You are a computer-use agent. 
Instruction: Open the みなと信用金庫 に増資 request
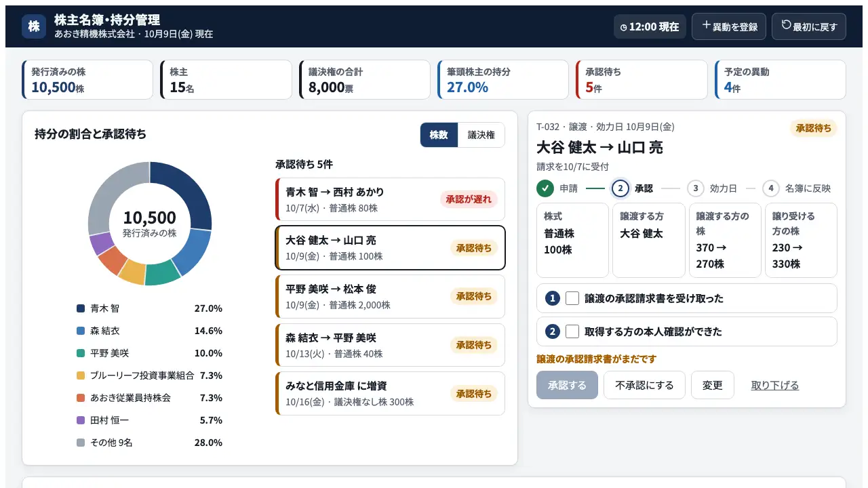click(390, 393)
